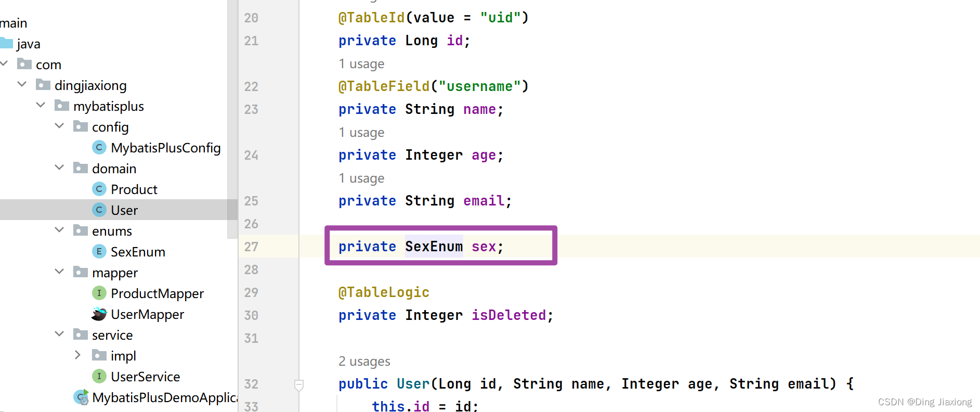Viewport: 980px width, 412px height.
Task: Fold the User constructor via gutter marker
Action: coord(299,385)
